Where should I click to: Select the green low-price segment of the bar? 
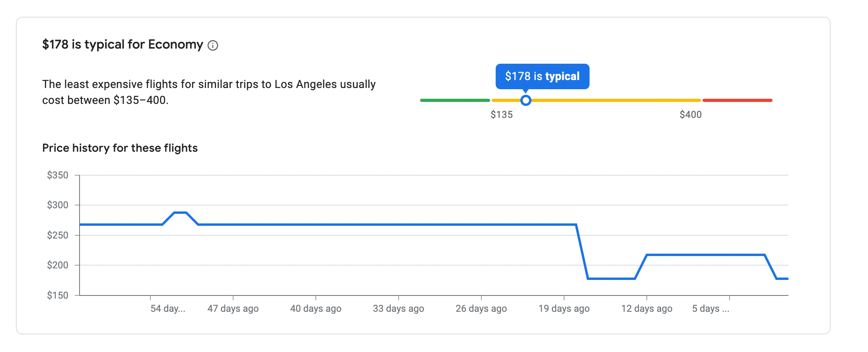455,100
